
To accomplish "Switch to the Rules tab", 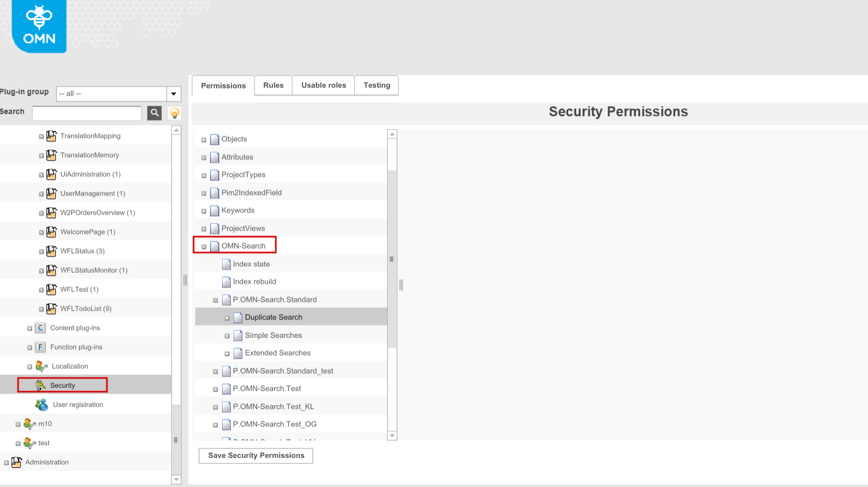I will tap(273, 85).
